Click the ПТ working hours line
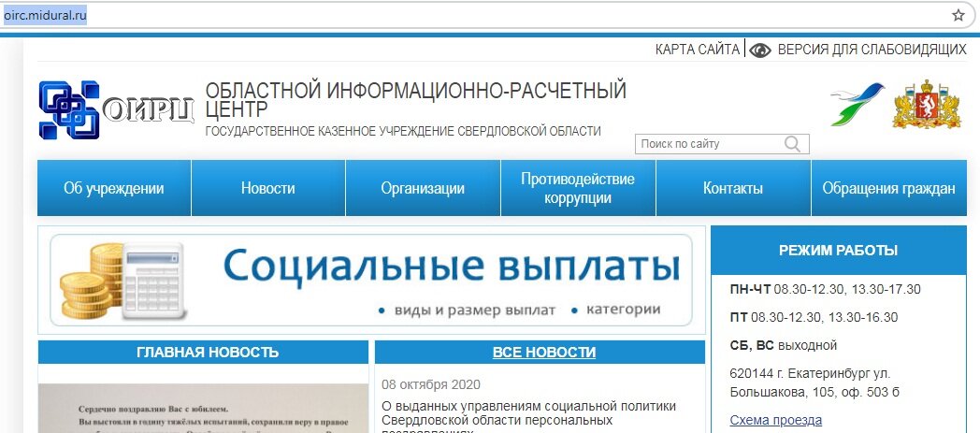Image resolution: width=980 pixels, height=433 pixels. point(814,317)
